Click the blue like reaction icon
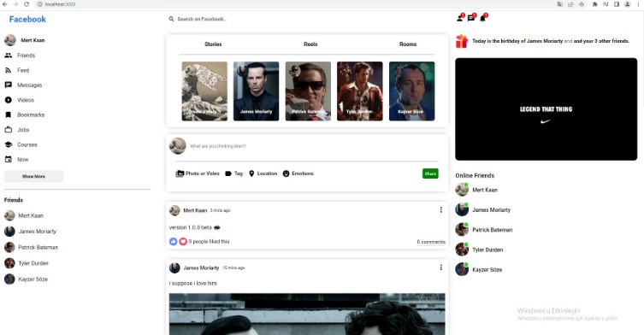Image resolution: width=644 pixels, height=335 pixels. (x=174, y=241)
